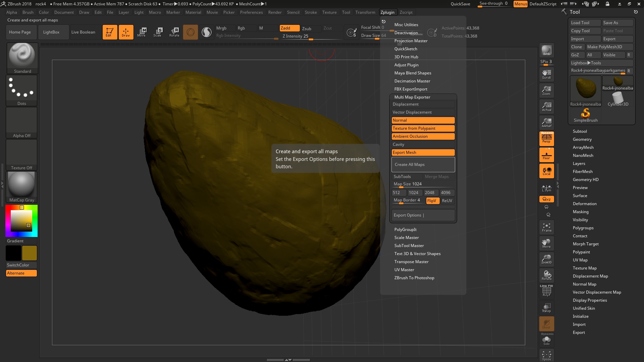Select the Rotate tool in top shelf
The image size is (644, 362).
(x=174, y=32)
